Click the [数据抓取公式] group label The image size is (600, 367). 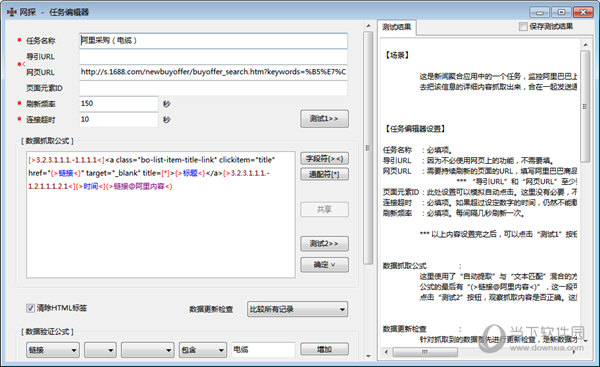tap(47, 141)
